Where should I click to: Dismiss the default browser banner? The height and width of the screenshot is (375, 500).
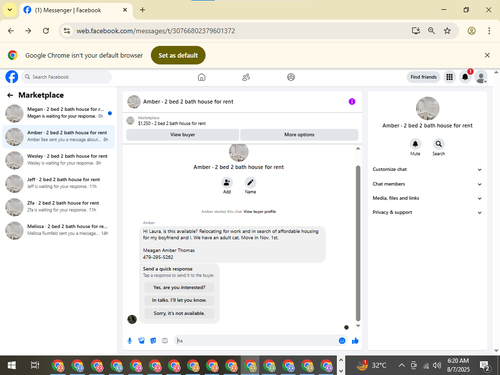487,55
